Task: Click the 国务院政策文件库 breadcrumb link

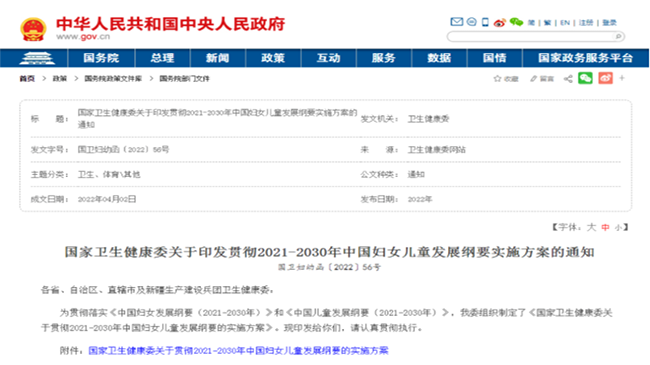Action: tap(113, 79)
